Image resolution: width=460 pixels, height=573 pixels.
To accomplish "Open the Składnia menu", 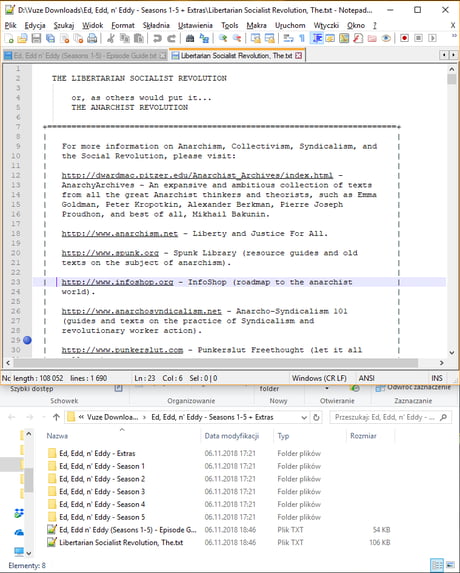I will (156, 25).
